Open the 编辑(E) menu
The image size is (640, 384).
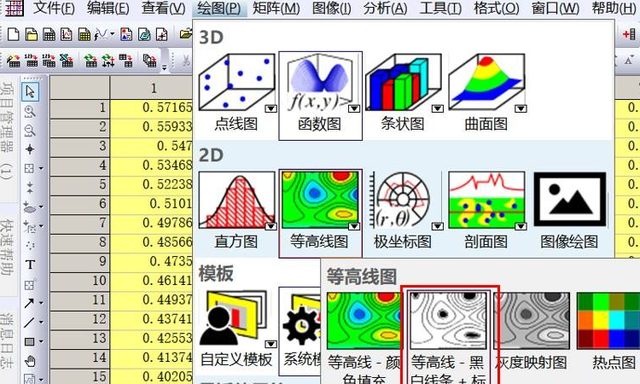click(108, 8)
